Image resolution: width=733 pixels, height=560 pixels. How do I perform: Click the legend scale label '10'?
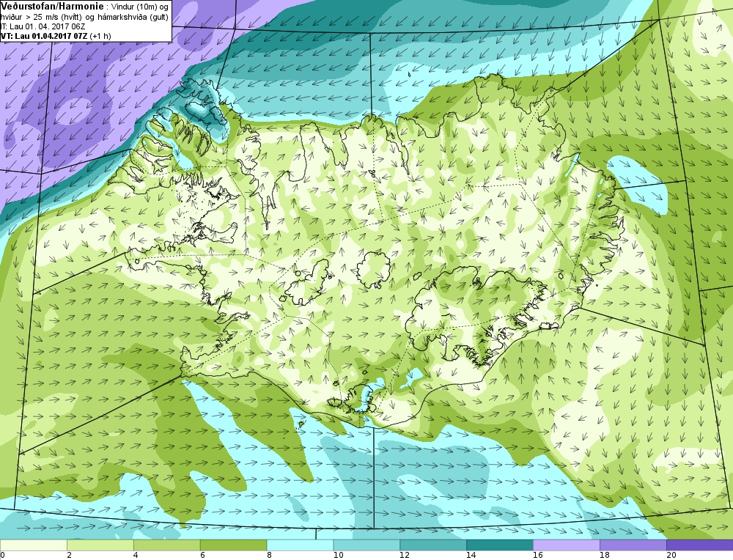point(338,556)
